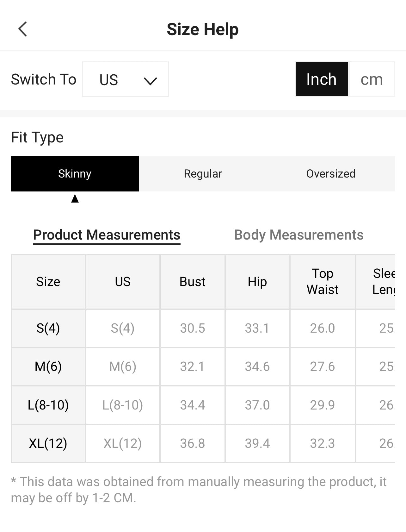Select the Oversized fit type
Screen dimensions: 406x532
tap(331, 173)
